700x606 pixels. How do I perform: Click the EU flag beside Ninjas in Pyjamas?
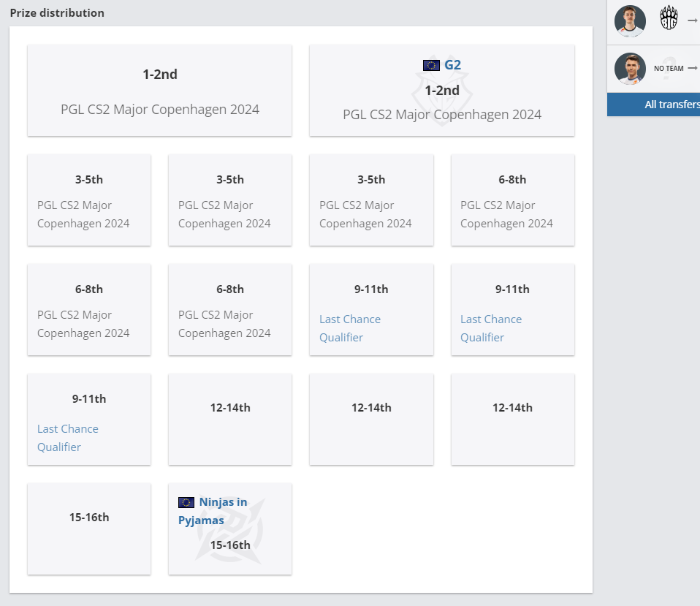[186, 502]
